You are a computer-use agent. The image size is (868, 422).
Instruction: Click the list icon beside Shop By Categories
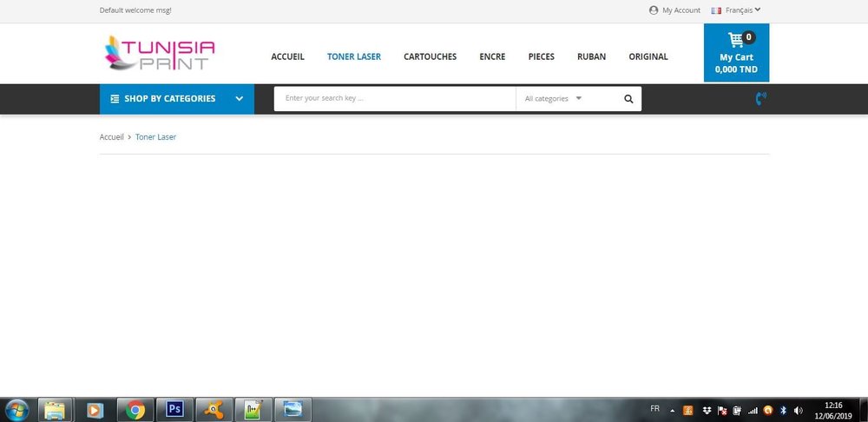click(115, 99)
